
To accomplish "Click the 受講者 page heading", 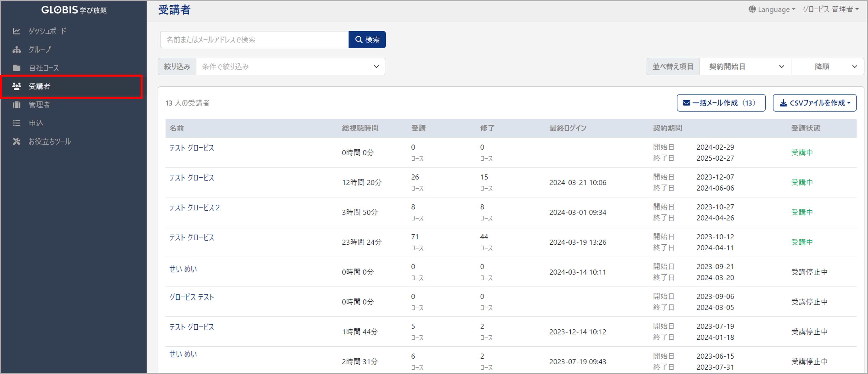I will (174, 10).
